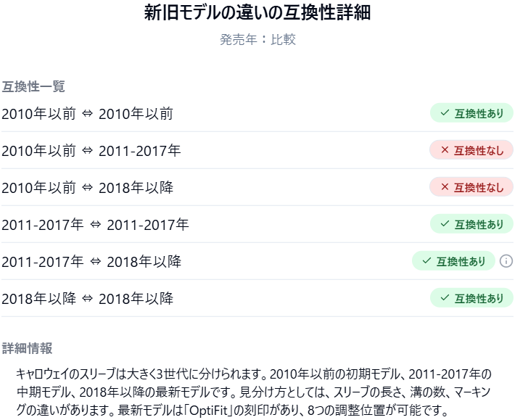Select the 2010年以前 ⇔ 2018年以降 row label

87,188
